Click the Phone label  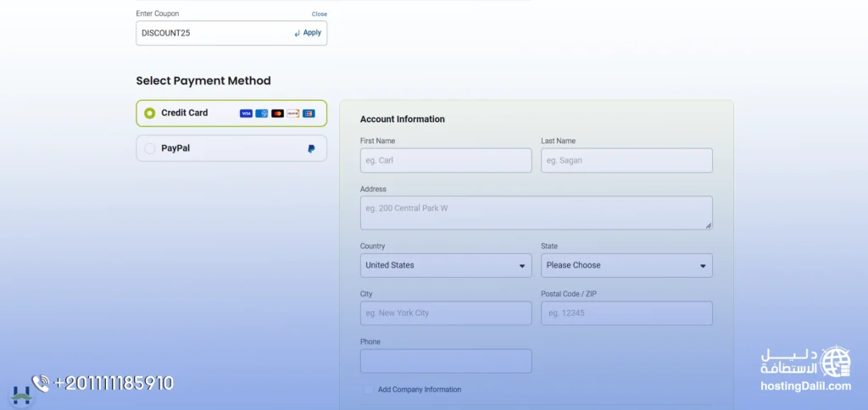point(370,342)
